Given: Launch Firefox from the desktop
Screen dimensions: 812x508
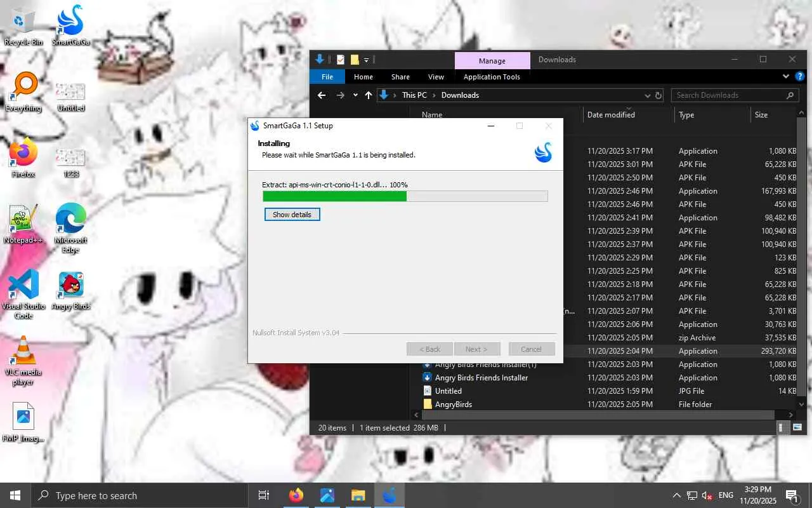Looking at the screenshot, I should click(x=23, y=158).
